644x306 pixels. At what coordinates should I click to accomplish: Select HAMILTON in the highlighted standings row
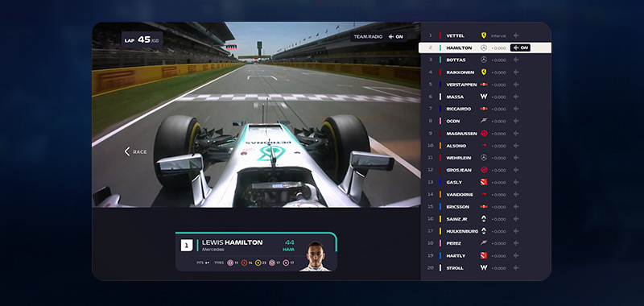[x=459, y=48]
